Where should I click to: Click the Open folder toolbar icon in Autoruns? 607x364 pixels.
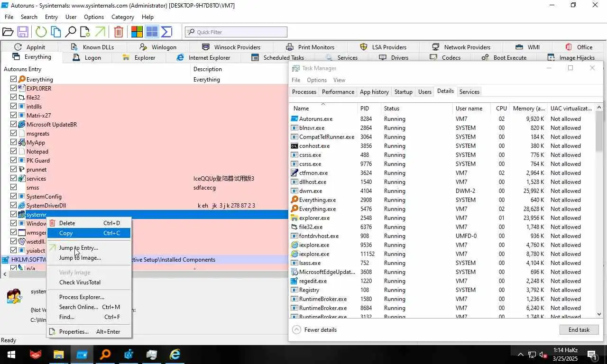(8, 32)
